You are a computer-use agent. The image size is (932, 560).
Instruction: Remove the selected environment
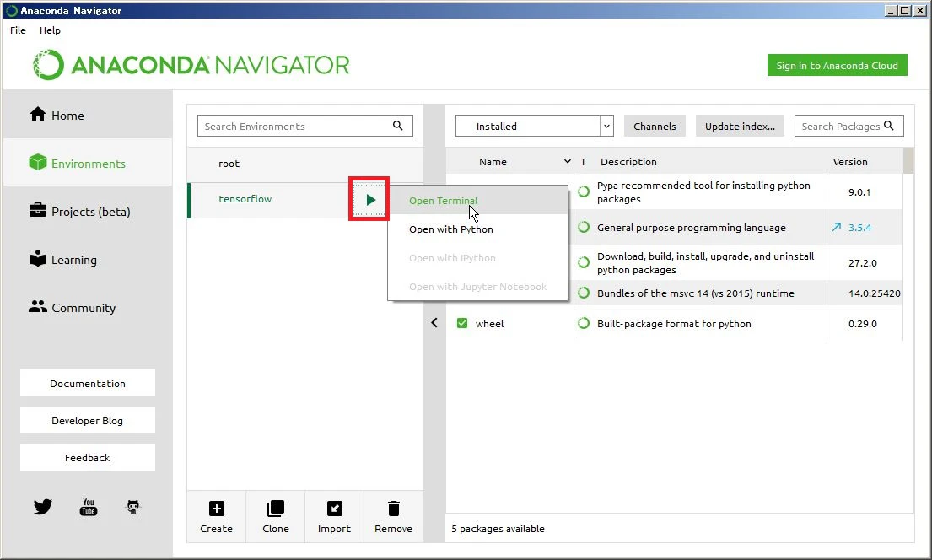[393, 517]
